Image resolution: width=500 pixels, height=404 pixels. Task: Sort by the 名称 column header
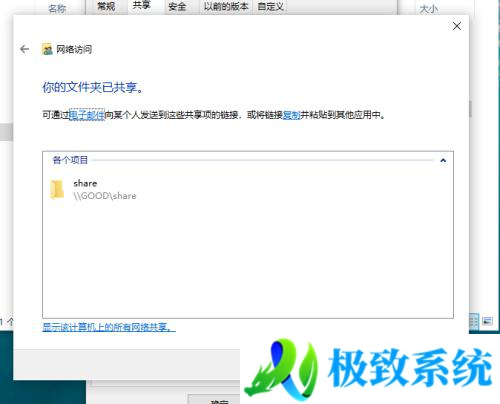tap(57, 8)
